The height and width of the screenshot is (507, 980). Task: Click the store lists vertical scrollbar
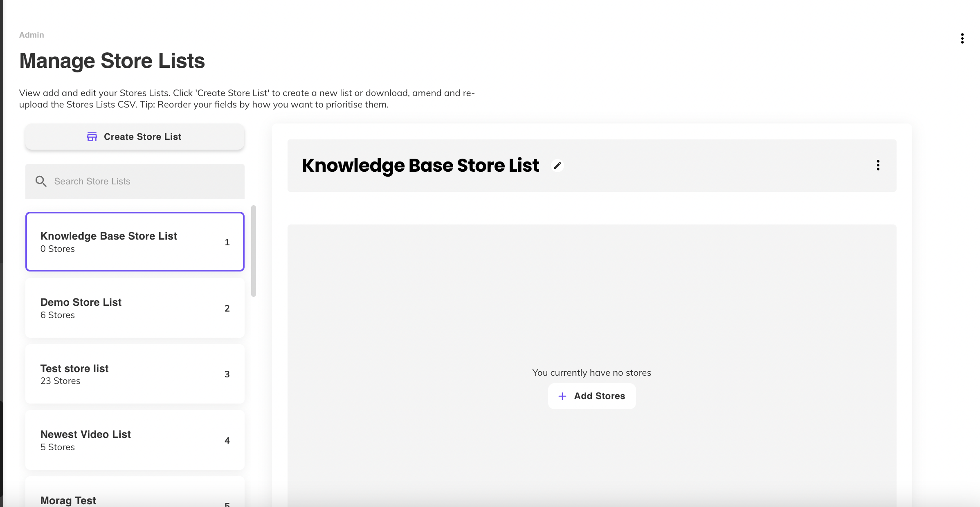click(254, 251)
